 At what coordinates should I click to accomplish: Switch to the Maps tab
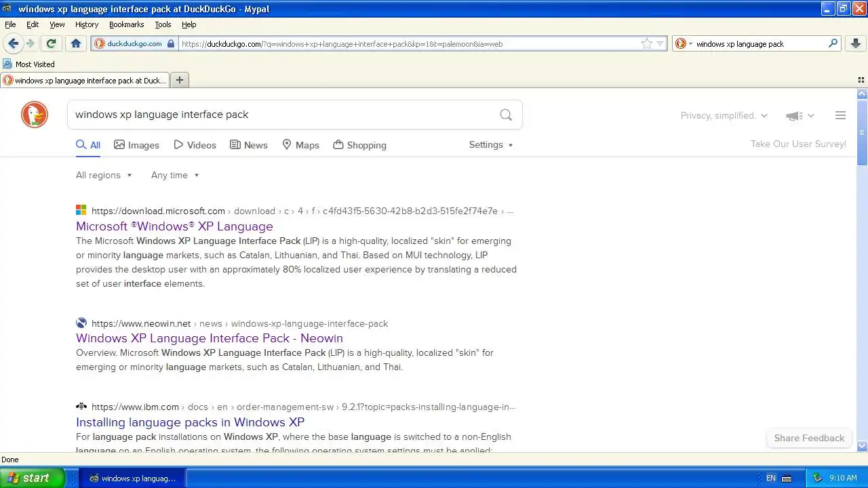coord(300,145)
